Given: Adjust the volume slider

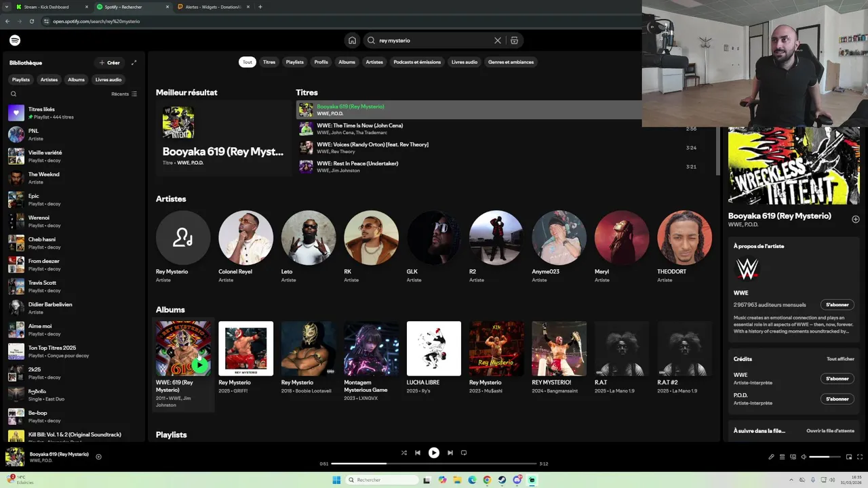Looking at the screenshot, I should click(825, 457).
